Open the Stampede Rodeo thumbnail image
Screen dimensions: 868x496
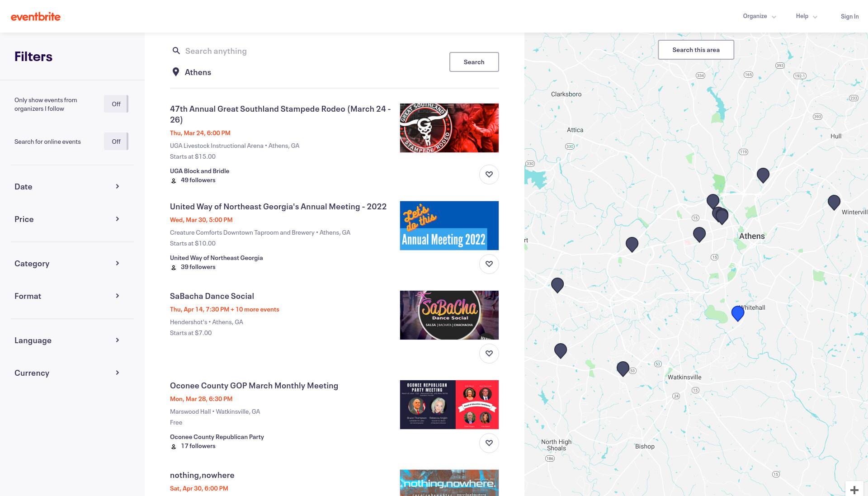(x=449, y=128)
